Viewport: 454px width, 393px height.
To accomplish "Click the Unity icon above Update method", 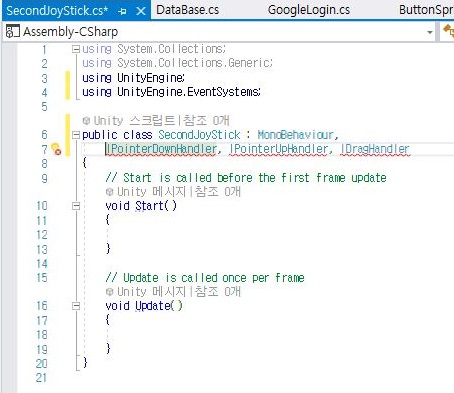I will point(110,292).
